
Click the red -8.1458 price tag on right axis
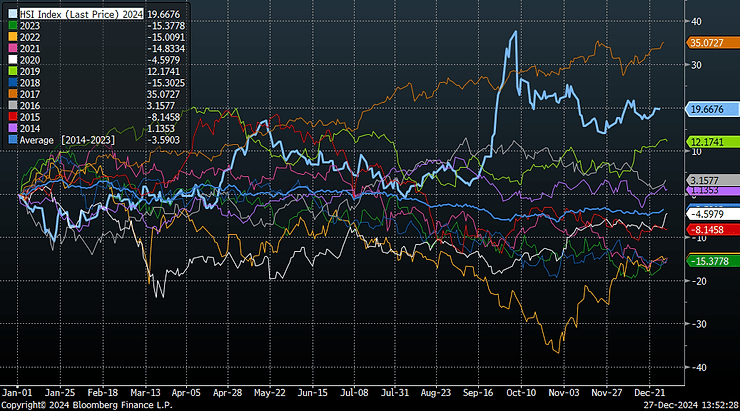[709, 229]
